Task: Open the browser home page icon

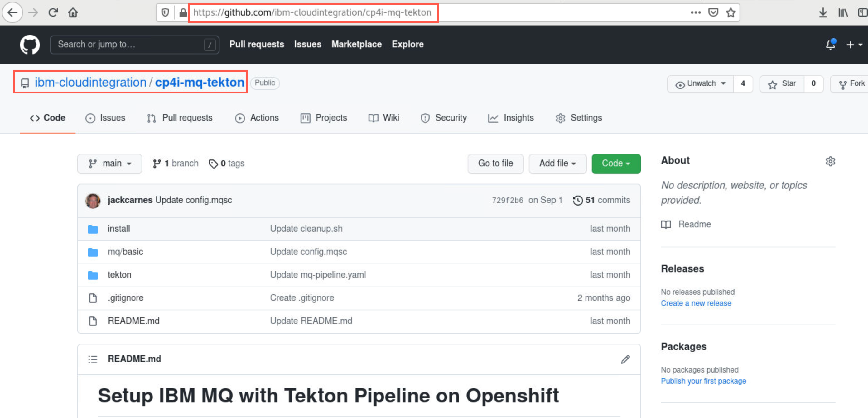Action: coord(73,12)
